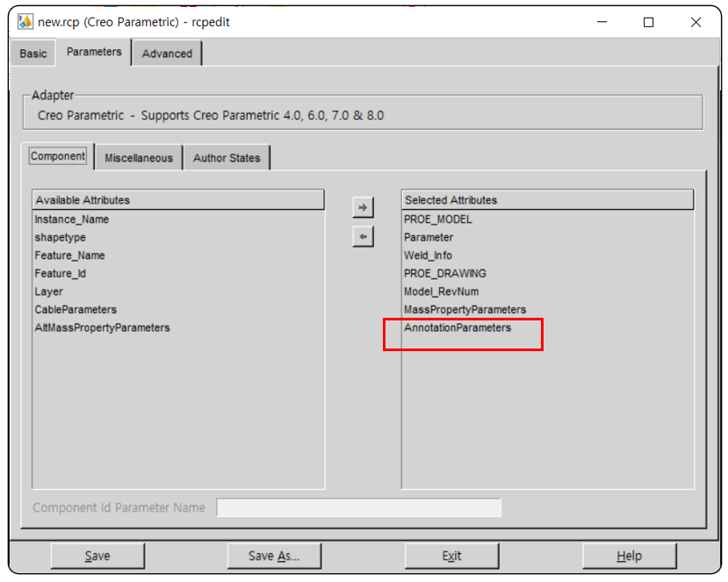The image size is (728, 582).
Task: Select Layer in Available Attributes
Action: point(49,291)
